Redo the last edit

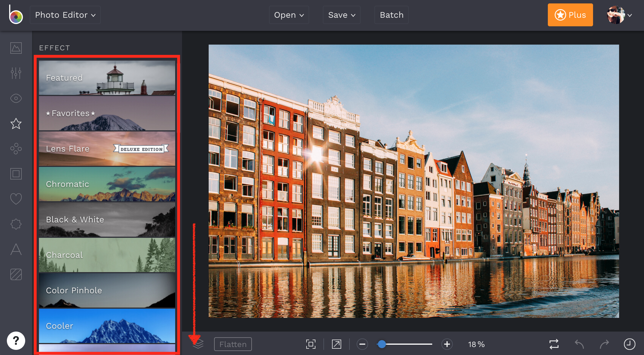pos(605,344)
